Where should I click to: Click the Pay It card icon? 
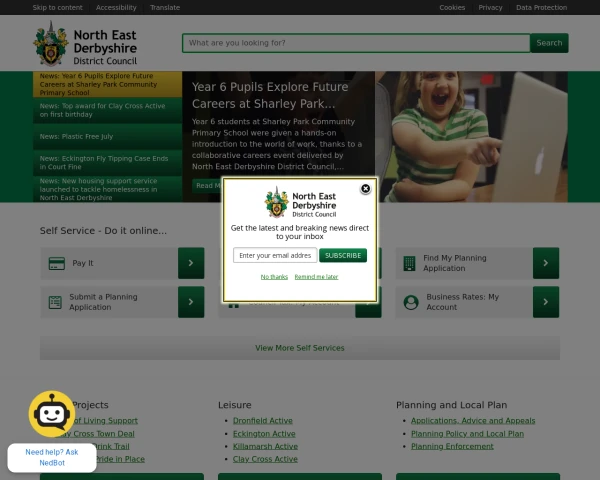(x=57, y=263)
